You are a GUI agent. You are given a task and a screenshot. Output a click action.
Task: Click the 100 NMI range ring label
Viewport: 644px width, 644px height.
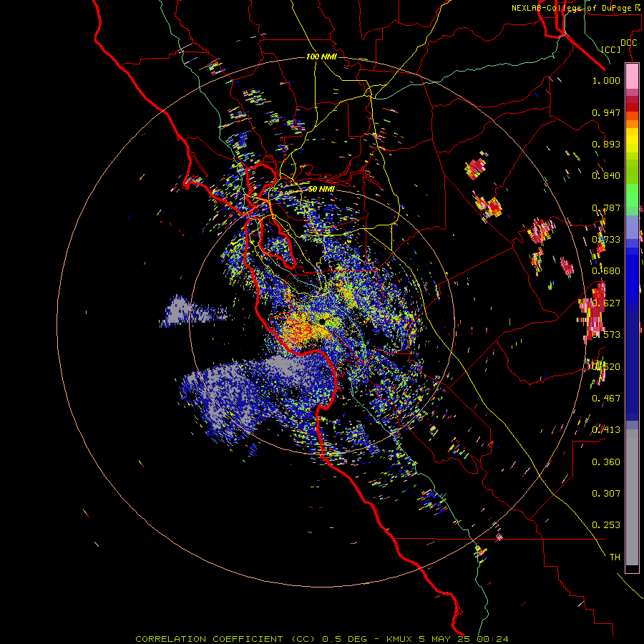point(321,57)
